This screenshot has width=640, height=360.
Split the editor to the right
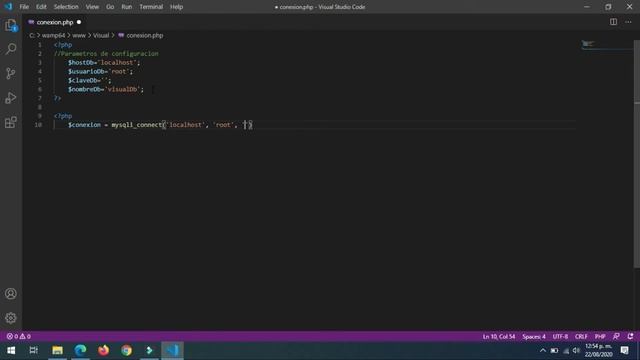click(x=613, y=22)
